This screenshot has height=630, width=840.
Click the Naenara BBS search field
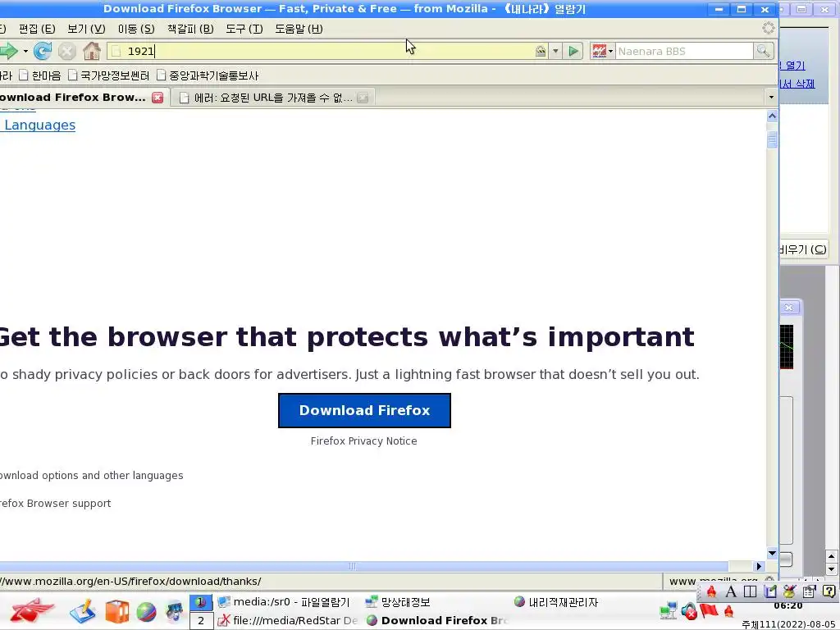pos(684,52)
